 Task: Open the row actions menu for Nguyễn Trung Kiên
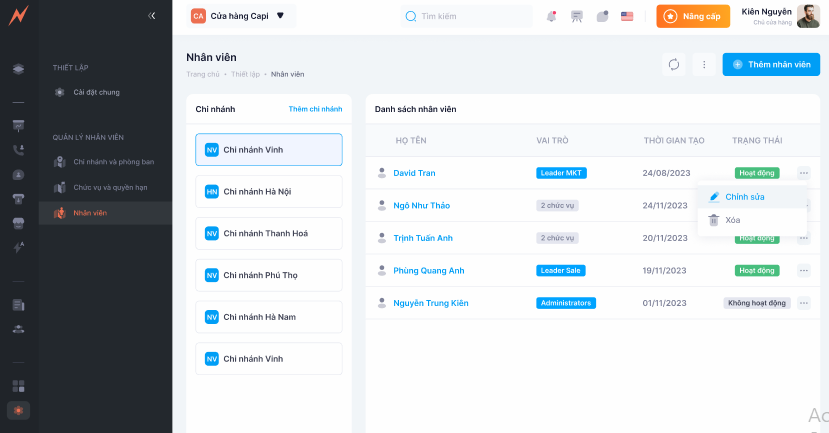pyautogui.click(x=803, y=303)
